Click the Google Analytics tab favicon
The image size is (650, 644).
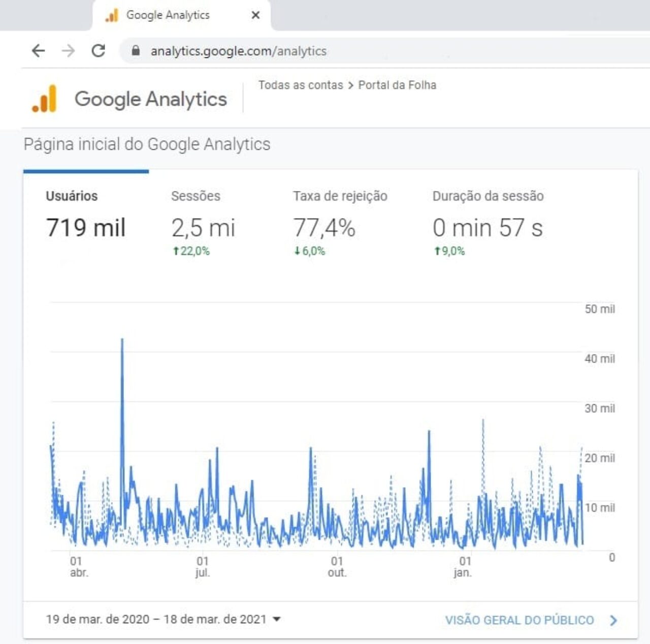pyautogui.click(x=112, y=15)
